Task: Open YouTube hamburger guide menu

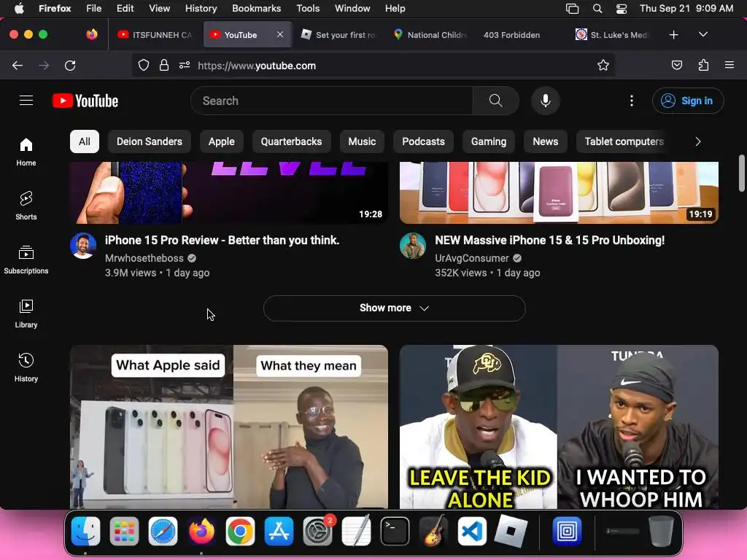Action: [26, 101]
